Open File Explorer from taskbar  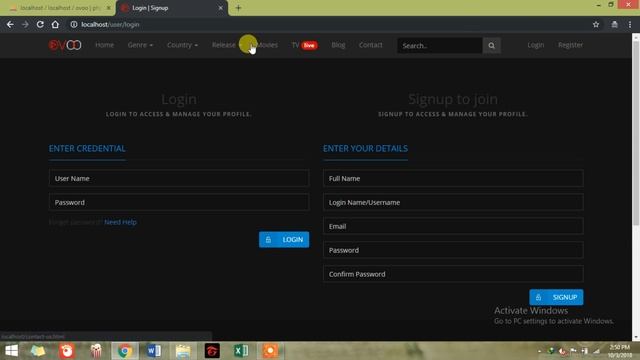point(183,351)
